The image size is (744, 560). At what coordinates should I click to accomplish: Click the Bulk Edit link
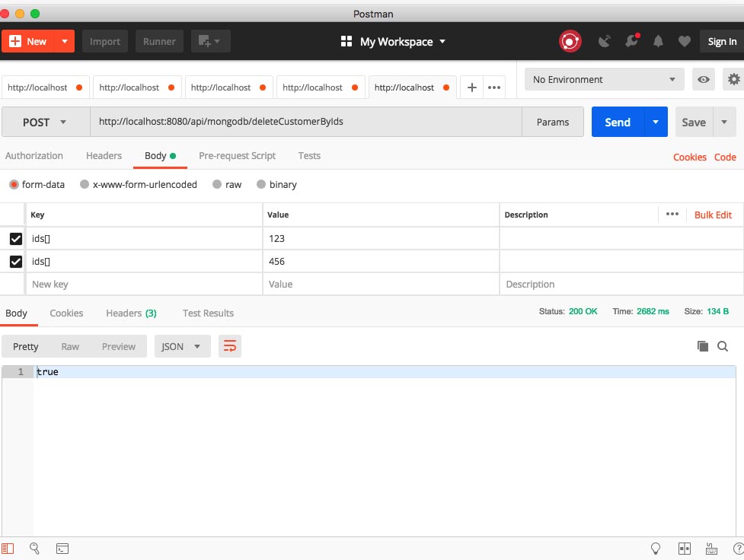(713, 215)
